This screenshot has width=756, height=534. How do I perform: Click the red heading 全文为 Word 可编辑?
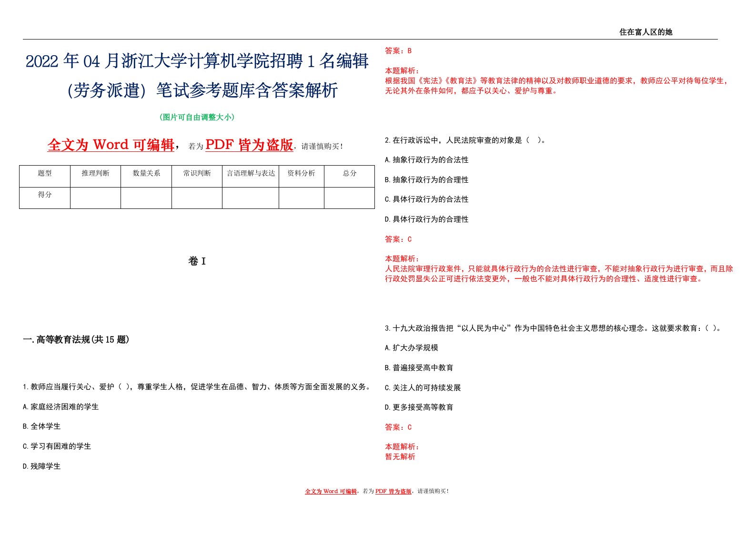tap(111, 145)
